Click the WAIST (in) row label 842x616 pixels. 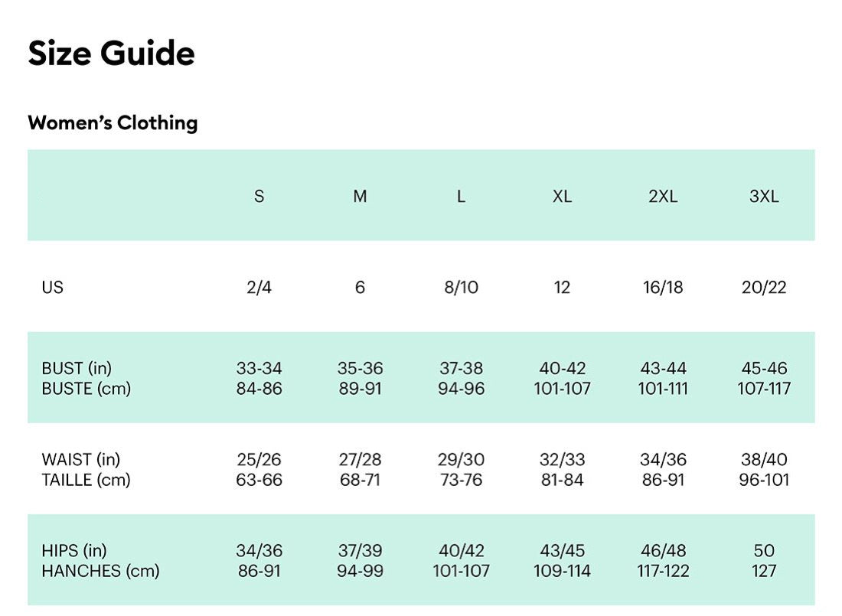click(x=81, y=459)
